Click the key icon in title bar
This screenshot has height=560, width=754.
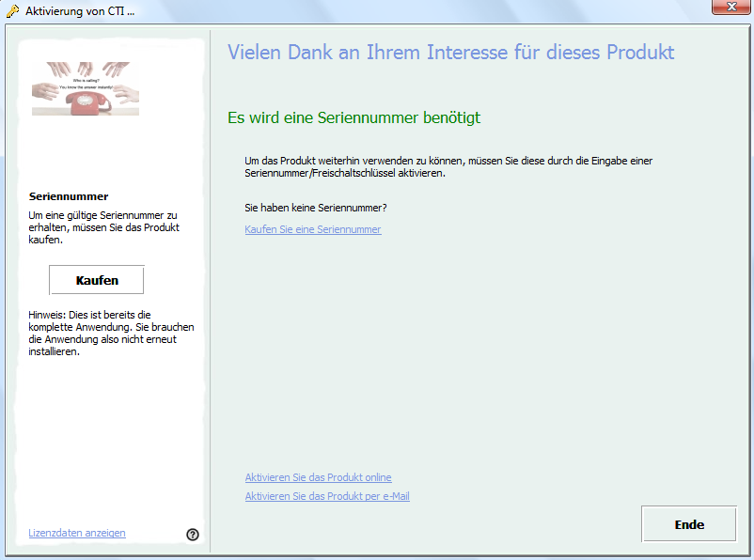(12, 11)
